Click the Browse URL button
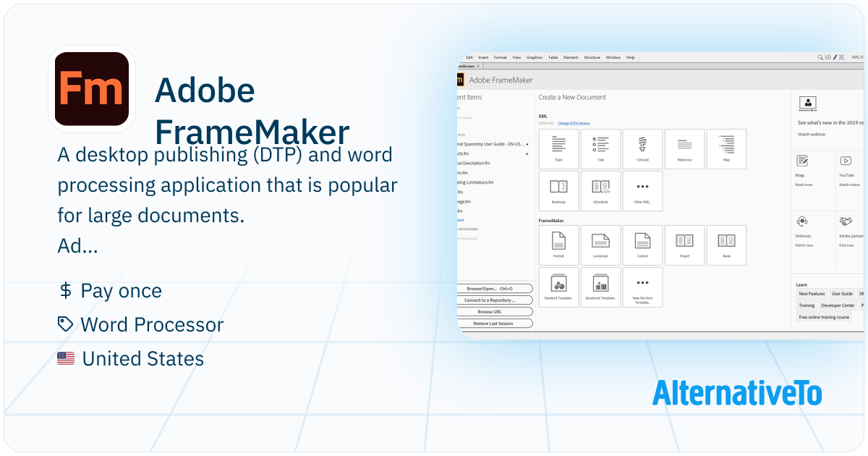This screenshot has width=868, height=456. pyautogui.click(x=495, y=311)
